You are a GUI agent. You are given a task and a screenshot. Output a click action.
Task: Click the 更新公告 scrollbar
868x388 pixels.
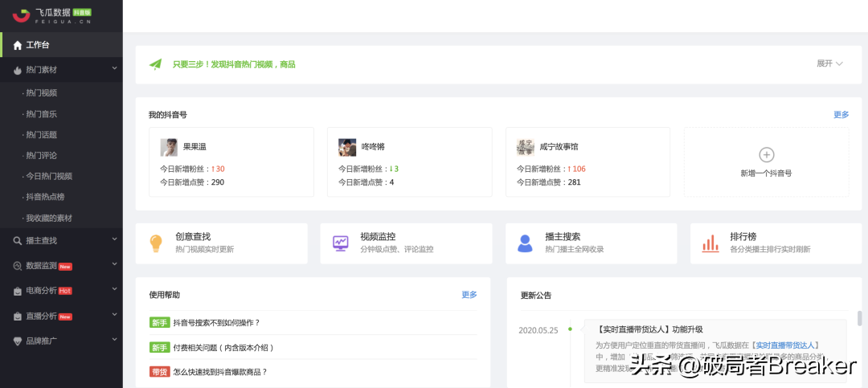pos(860,318)
